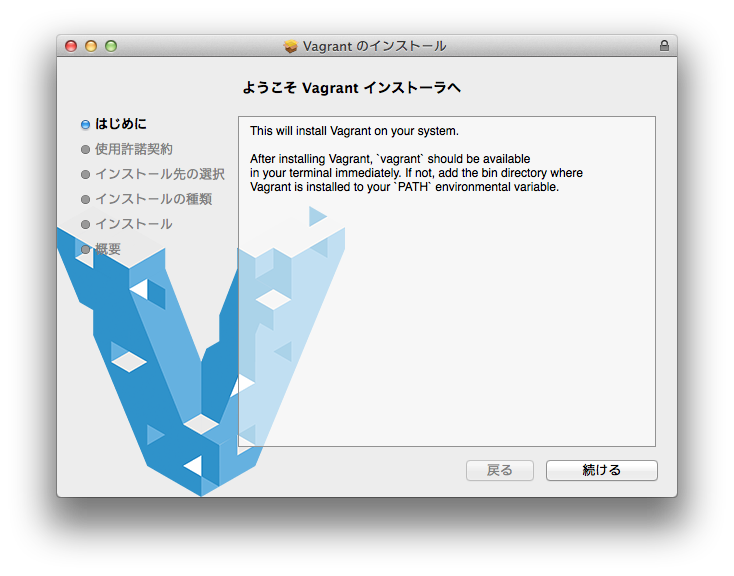Select the 使用許諾契約 step label

tap(134, 149)
